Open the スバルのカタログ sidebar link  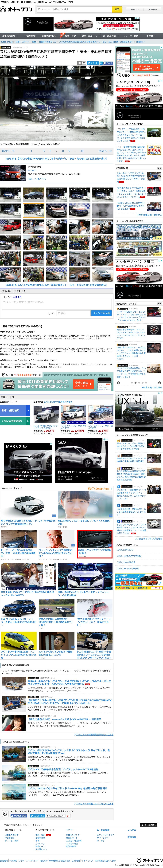point(125,550)
